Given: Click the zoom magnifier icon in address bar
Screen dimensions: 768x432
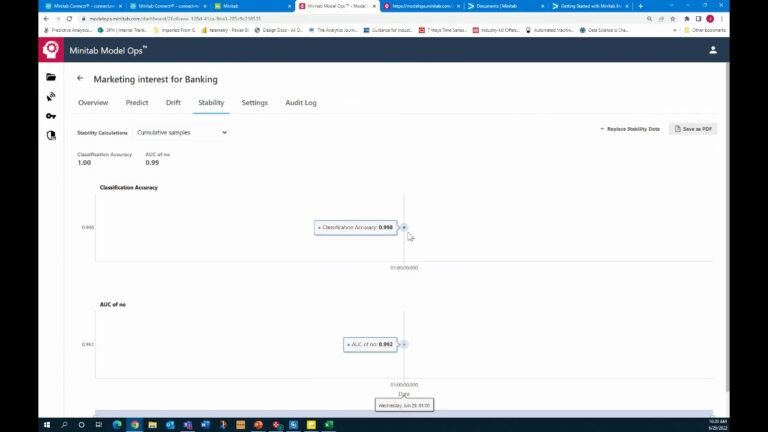Looking at the screenshot, I should click(x=649, y=19).
